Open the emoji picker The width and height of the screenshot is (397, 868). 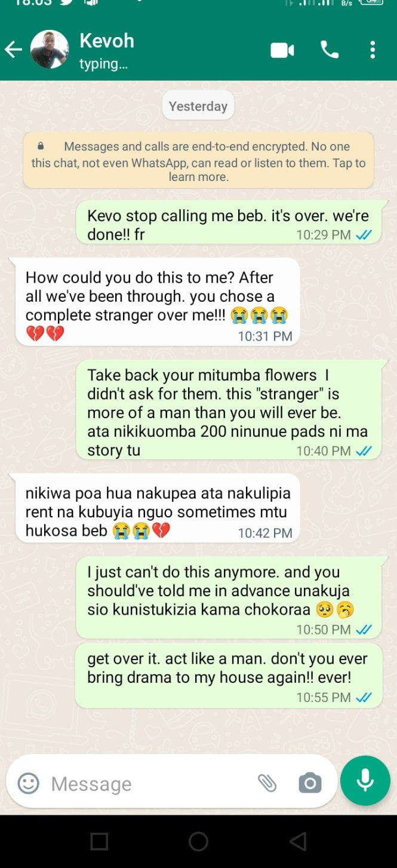pos(28,783)
